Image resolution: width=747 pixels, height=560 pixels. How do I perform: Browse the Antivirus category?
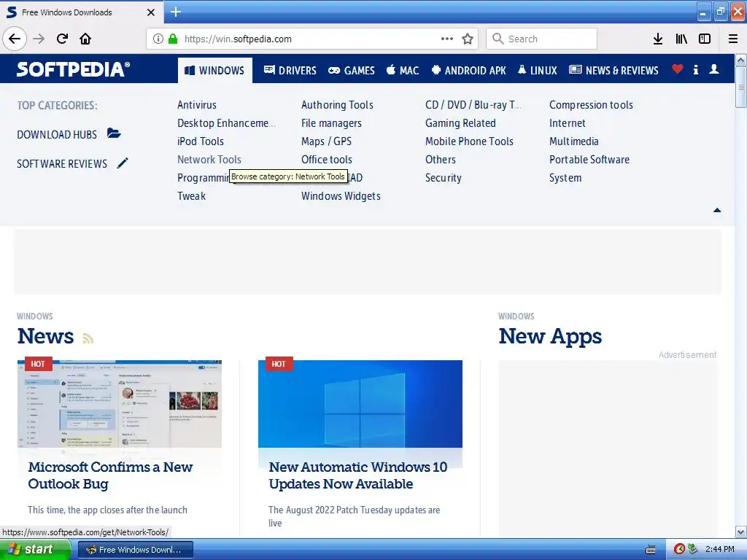pyautogui.click(x=197, y=105)
